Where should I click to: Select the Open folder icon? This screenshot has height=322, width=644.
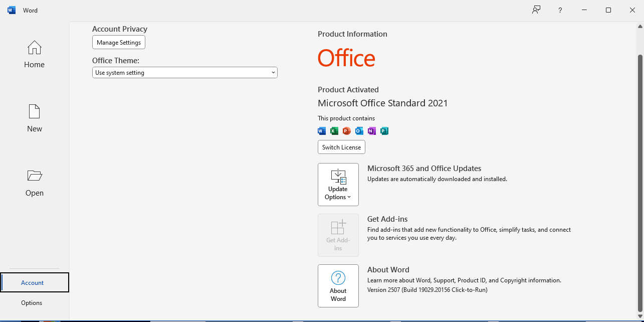pyautogui.click(x=35, y=176)
